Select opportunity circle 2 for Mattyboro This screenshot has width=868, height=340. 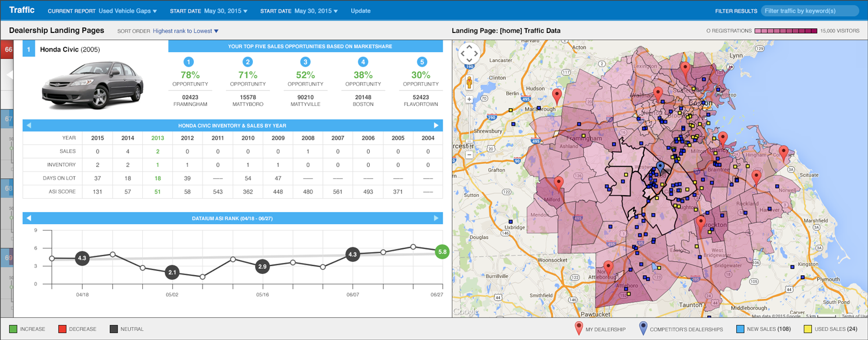(x=248, y=62)
